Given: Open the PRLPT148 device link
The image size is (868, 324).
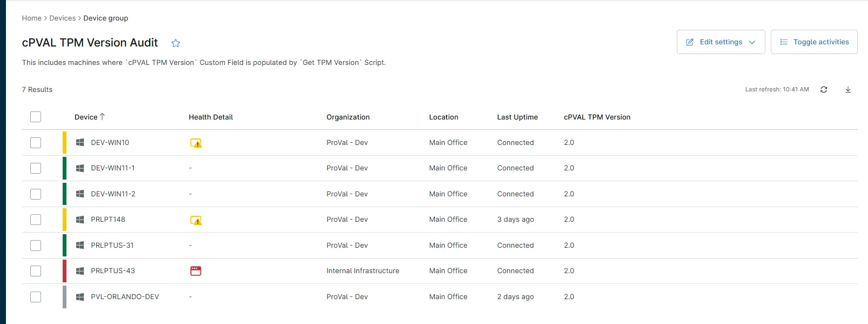Looking at the screenshot, I should [x=108, y=220].
